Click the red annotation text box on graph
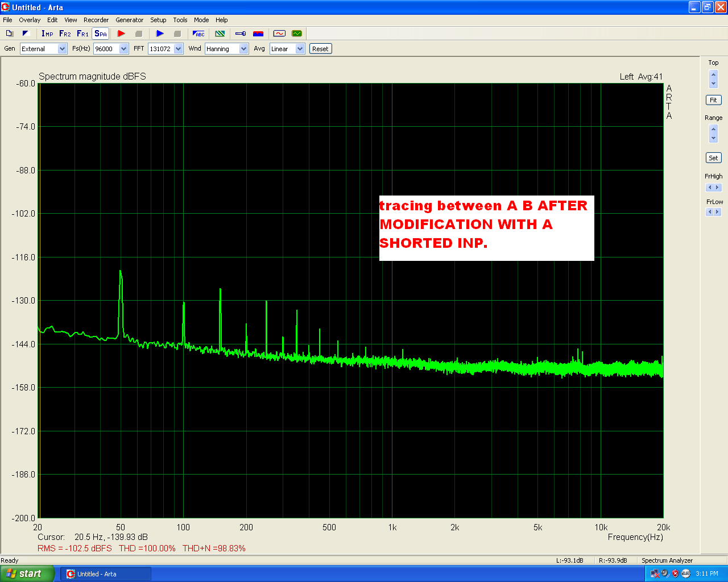The image size is (728, 582). pyautogui.click(x=487, y=228)
